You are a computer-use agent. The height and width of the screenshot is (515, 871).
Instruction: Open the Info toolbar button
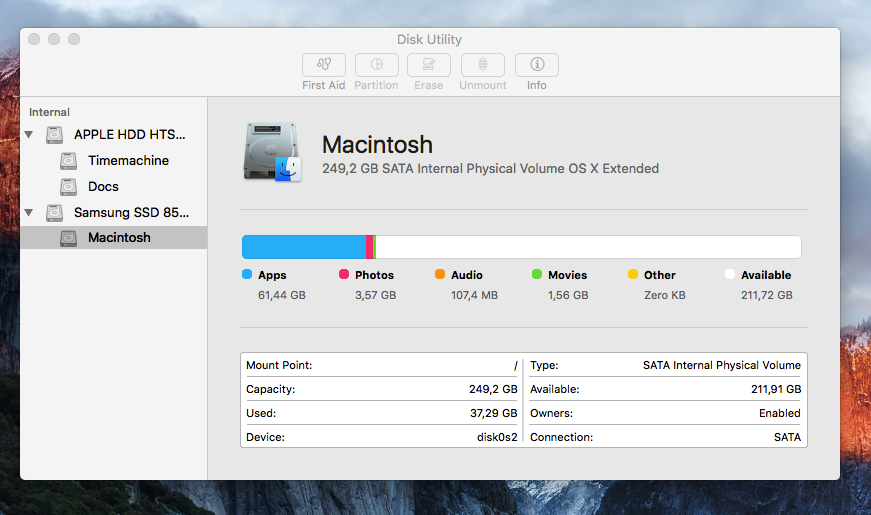click(x=537, y=65)
